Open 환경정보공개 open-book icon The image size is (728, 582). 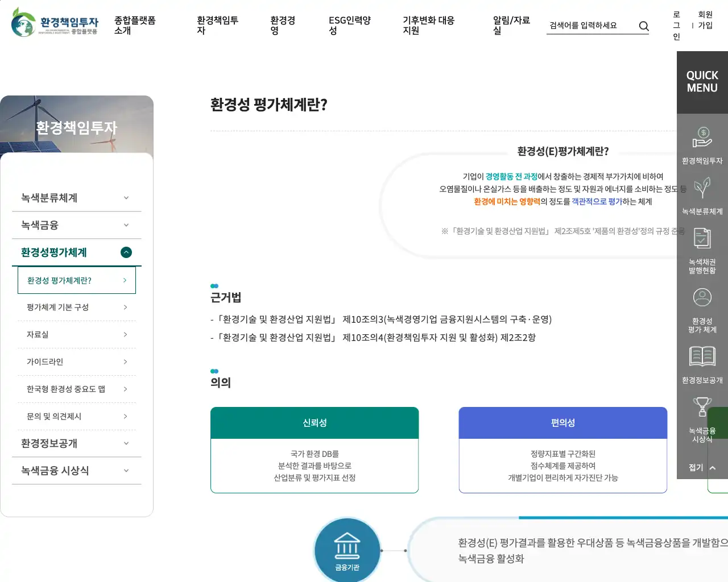click(702, 356)
